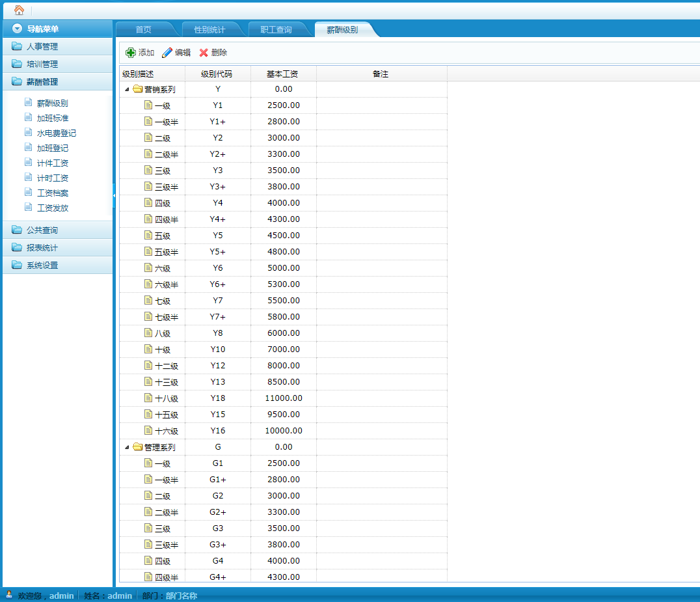This screenshot has width=700, height=602.
Task: Switch to the 首页 tab
Action: click(x=143, y=29)
